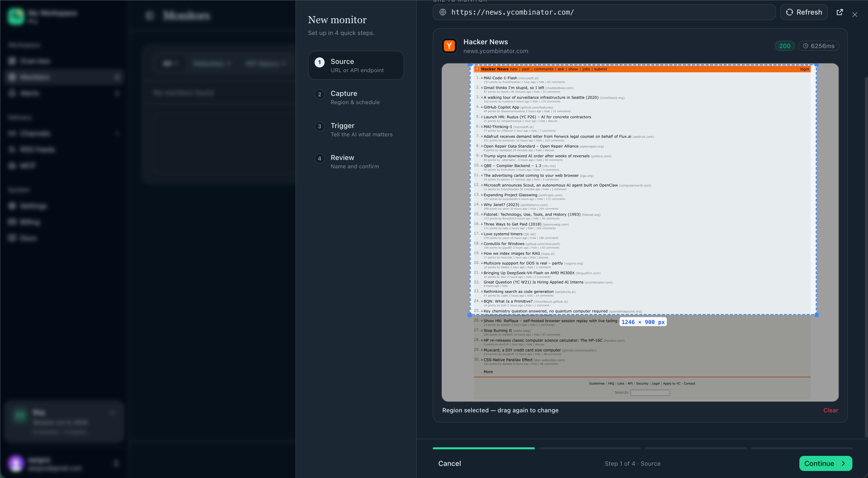Select the Source step

coord(356,65)
